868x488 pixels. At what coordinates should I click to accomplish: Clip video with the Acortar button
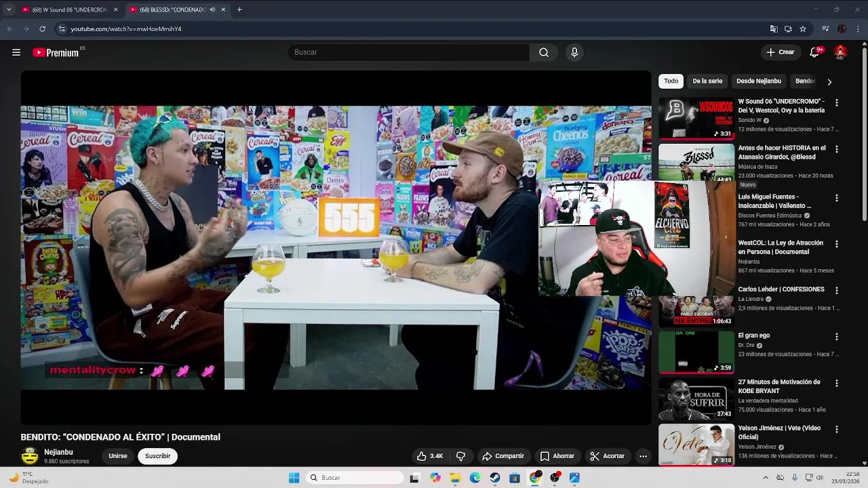pyautogui.click(x=607, y=456)
